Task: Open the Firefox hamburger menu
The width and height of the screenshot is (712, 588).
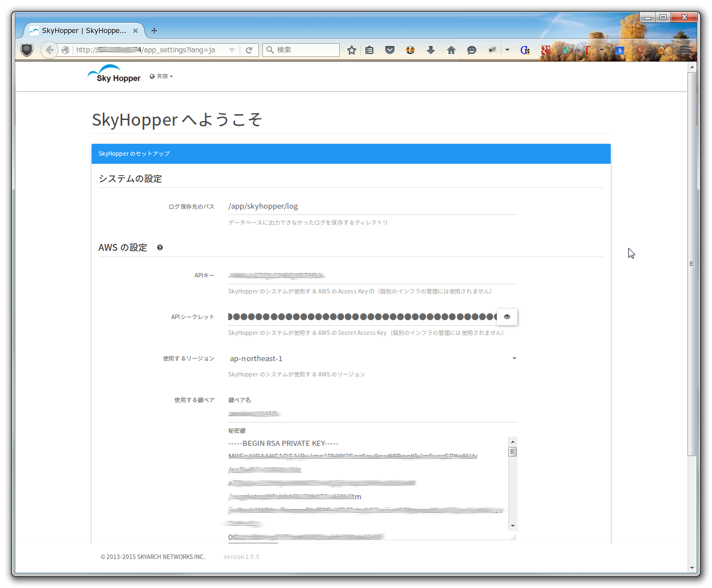Action: click(685, 50)
